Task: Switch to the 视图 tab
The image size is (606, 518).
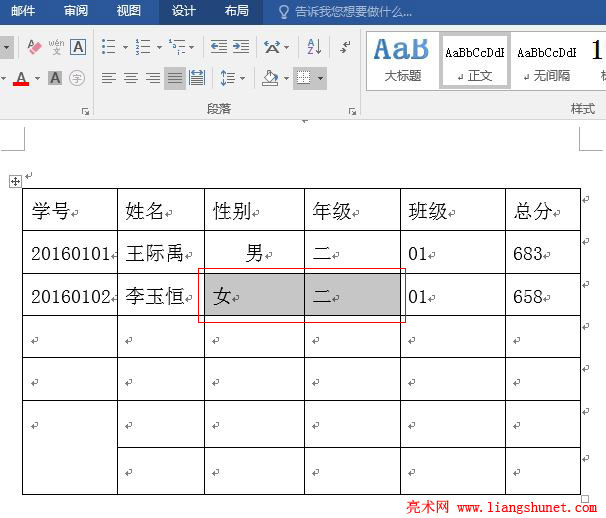Action: click(x=129, y=11)
